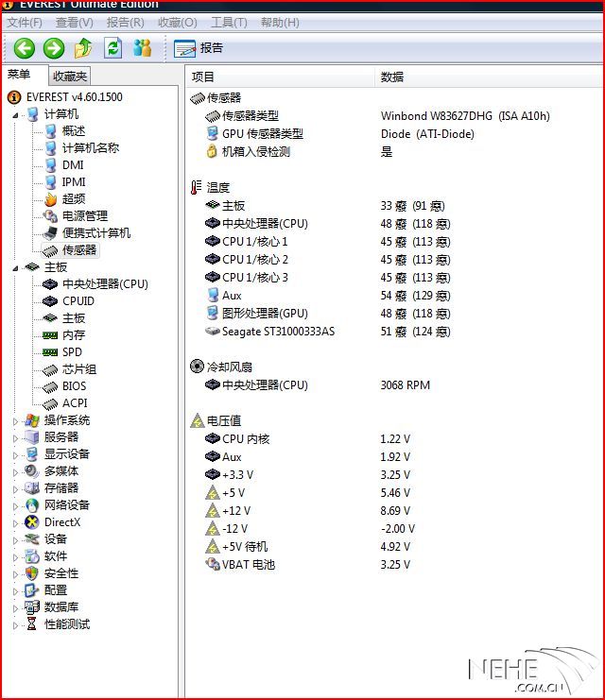Select the 传感器 tree item
605x700 pixels.
pos(79,249)
